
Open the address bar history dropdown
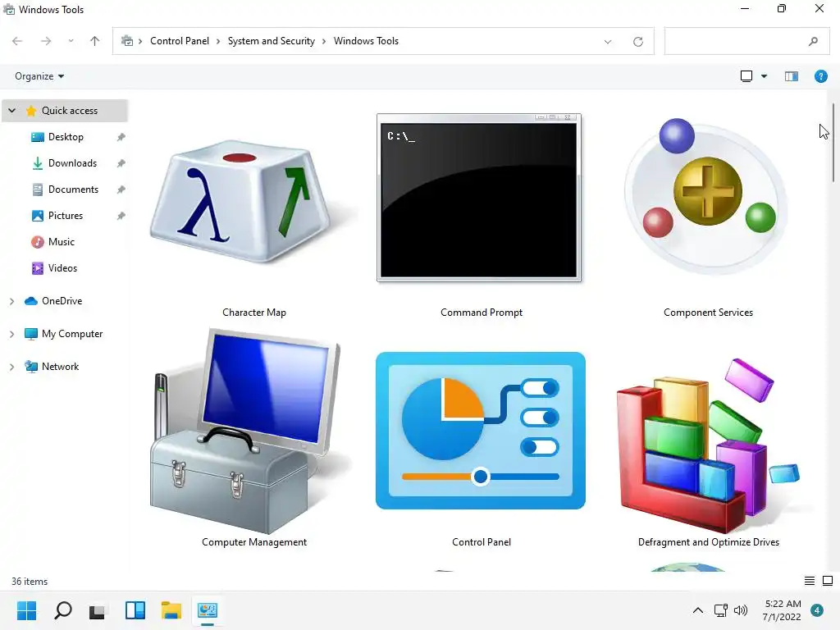[x=608, y=42]
